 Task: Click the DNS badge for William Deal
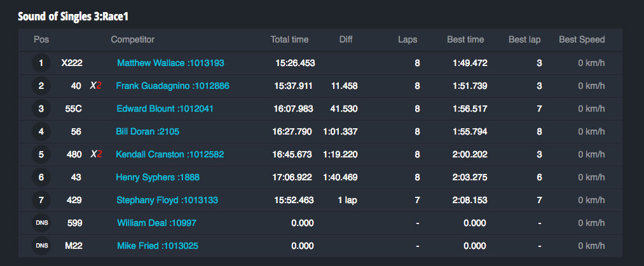[41, 223]
